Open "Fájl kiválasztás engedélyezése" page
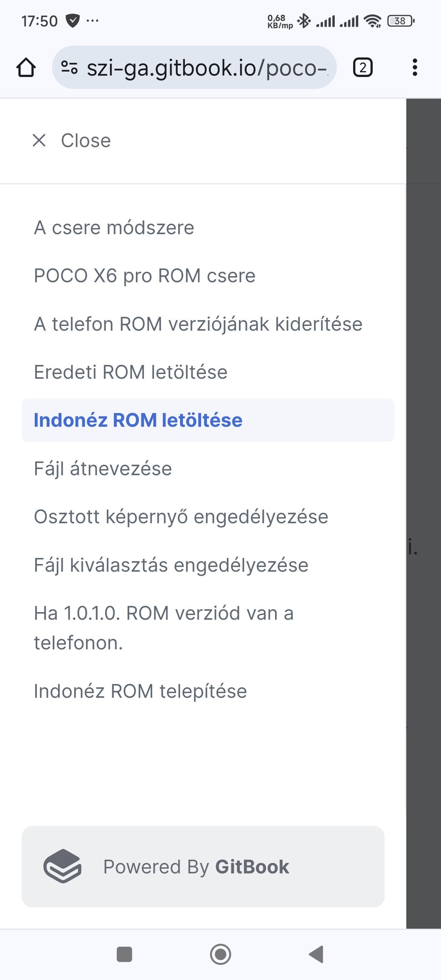Image resolution: width=441 pixels, height=980 pixels. tap(171, 565)
